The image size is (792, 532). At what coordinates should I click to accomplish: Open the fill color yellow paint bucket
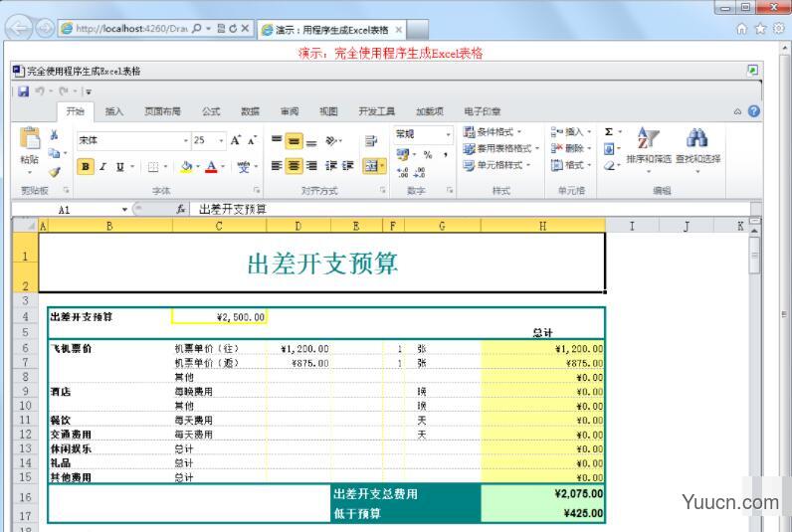(x=186, y=166)
